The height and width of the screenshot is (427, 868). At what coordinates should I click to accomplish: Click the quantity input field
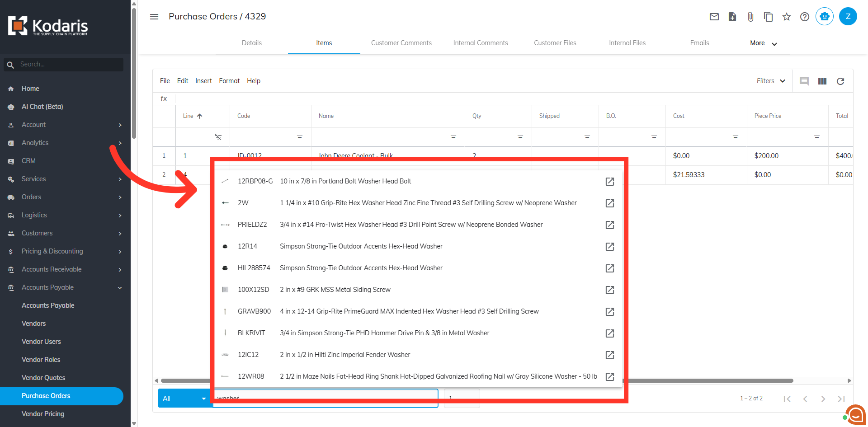(x=462, y=398)
